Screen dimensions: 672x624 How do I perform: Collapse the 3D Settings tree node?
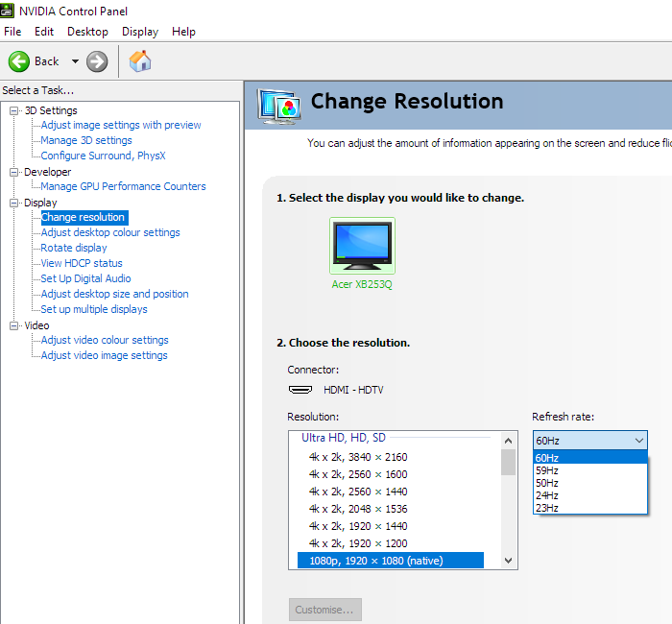13,110
